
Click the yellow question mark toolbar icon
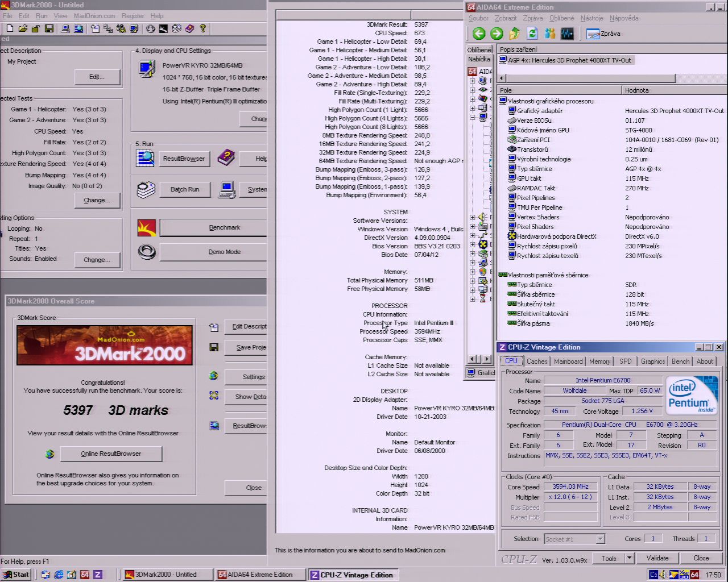202,28
